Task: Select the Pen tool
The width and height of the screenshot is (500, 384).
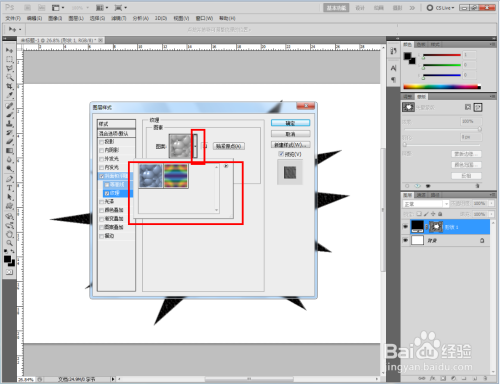Action: pos(9,179)
